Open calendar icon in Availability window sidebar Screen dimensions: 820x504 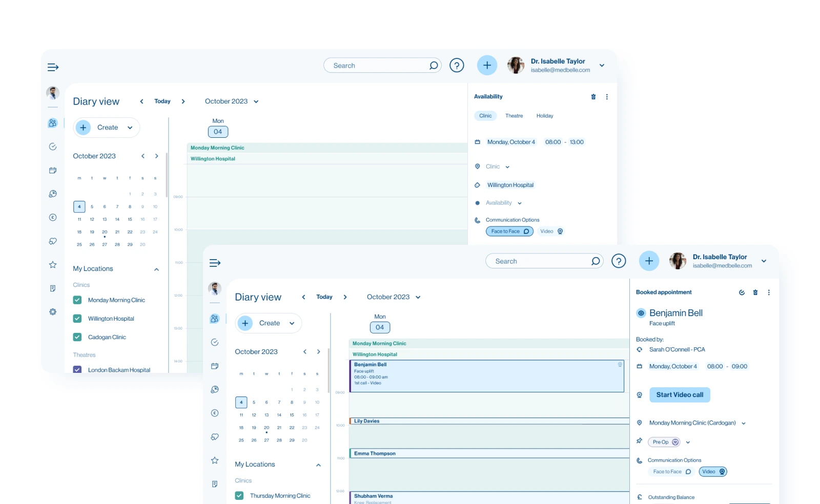53,171
